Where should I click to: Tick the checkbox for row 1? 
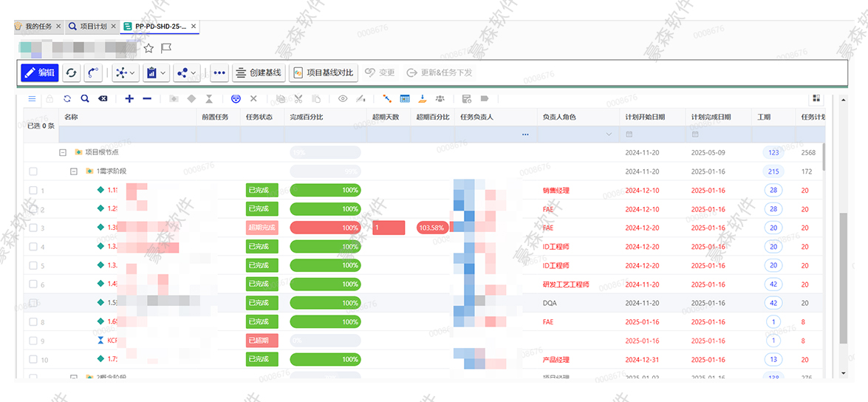[33, 191]
